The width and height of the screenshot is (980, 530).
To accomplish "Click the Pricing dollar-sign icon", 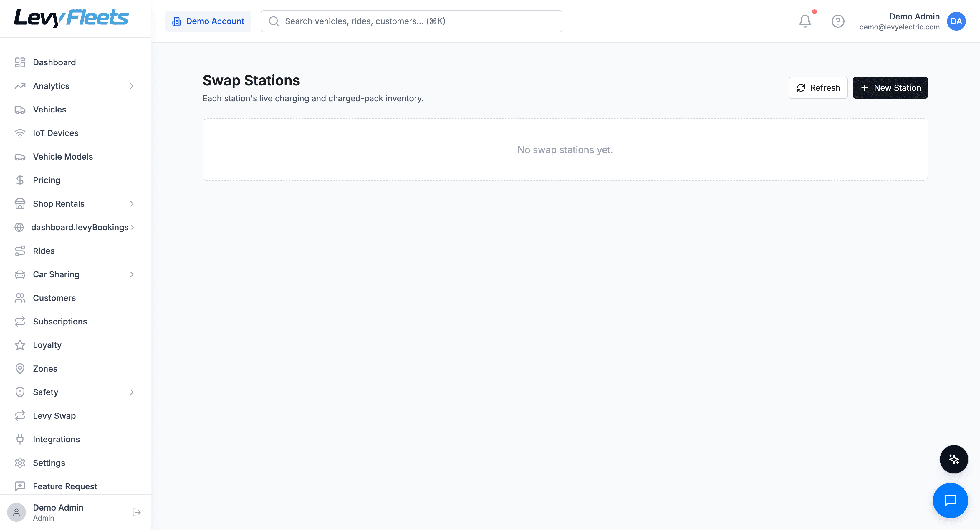I will coord(20,180).
